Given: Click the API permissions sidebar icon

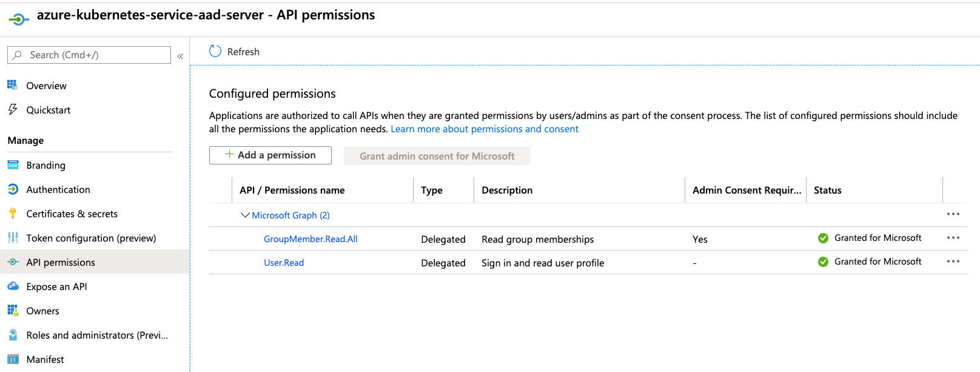Looking at the screenshot, I should (13, 262).
